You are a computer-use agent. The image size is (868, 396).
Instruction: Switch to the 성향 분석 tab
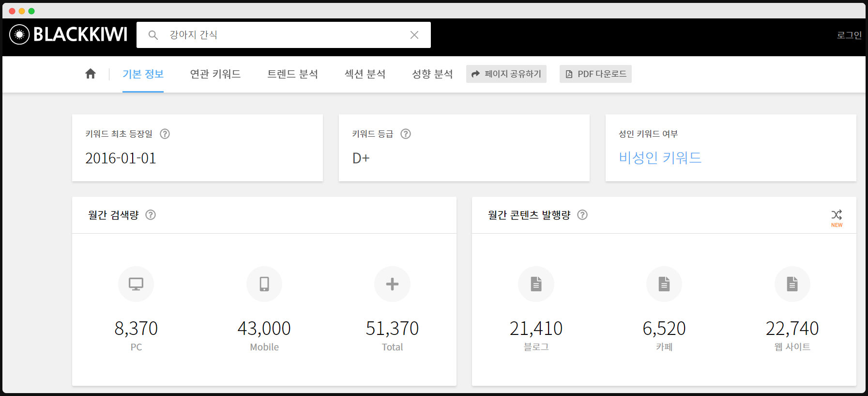click(432, 74)
